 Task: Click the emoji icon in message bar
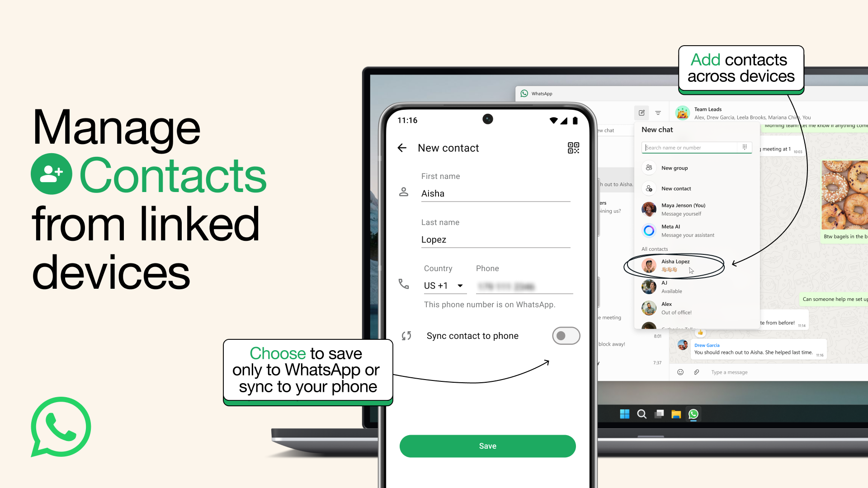point(680,372)
